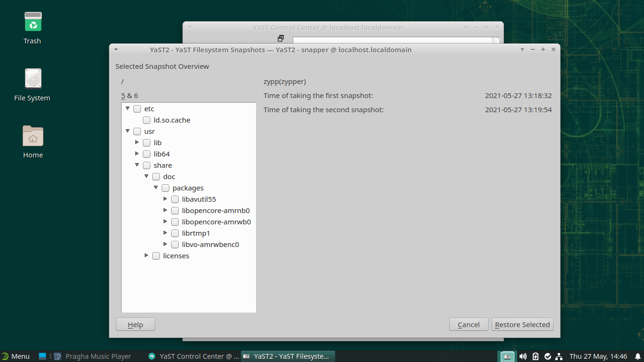Collapse the etc tree node
644x362 pixels.
pos(127,108)
